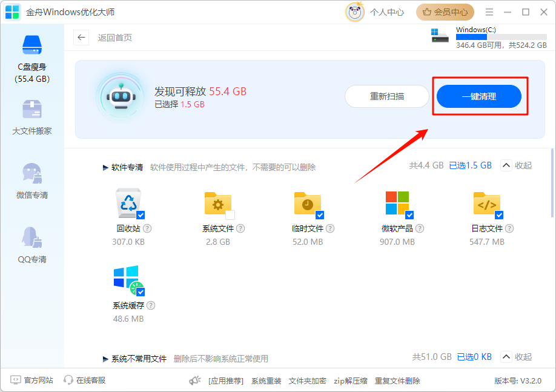Open 个人中心 via the avatar icon
Image resolution: width=556 pixels, height=392 pixels.
[x=356, y=12]
